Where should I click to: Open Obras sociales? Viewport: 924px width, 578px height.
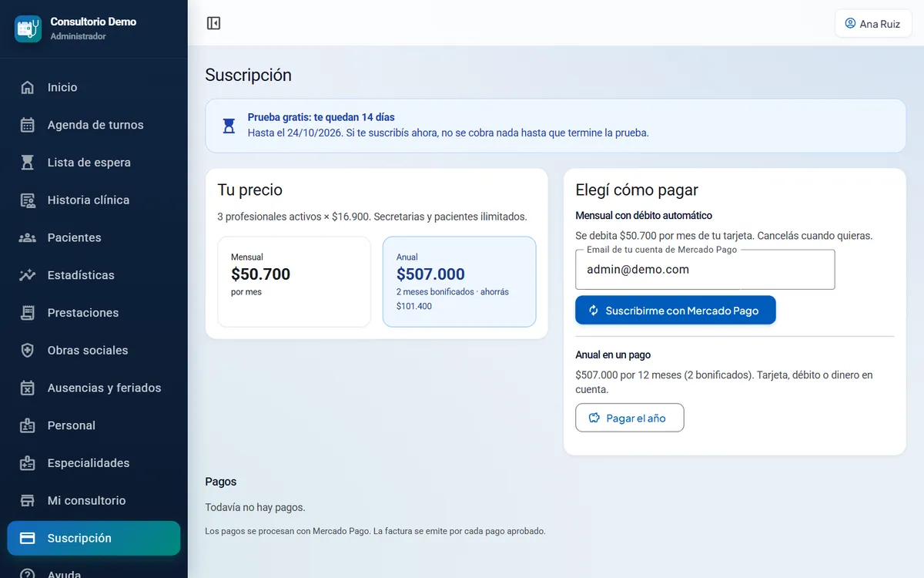[94, 351]
